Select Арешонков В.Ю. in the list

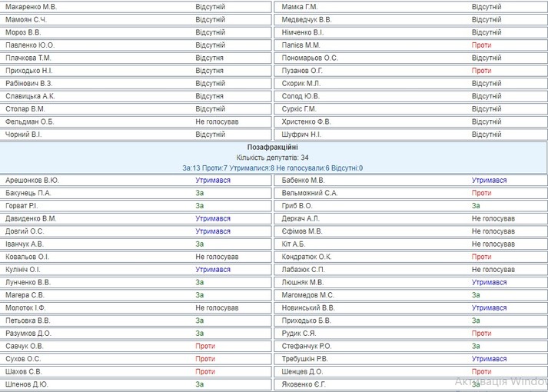coord(32,181)
